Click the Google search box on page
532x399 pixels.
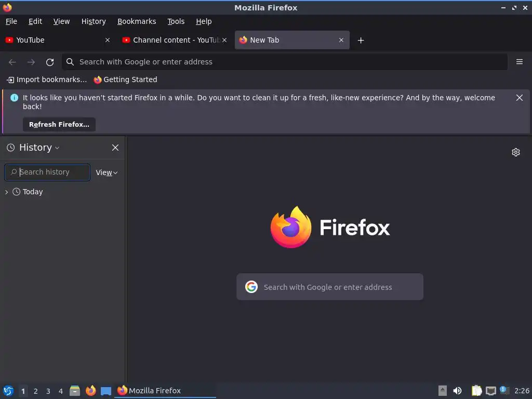[x=330, y=287]
